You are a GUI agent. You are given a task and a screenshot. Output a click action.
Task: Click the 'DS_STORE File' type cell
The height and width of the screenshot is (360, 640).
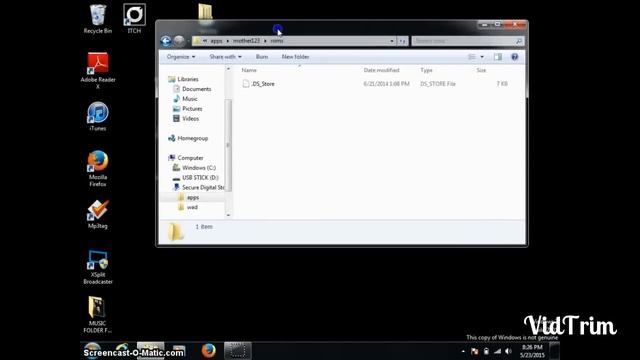(x=438, y=84)
